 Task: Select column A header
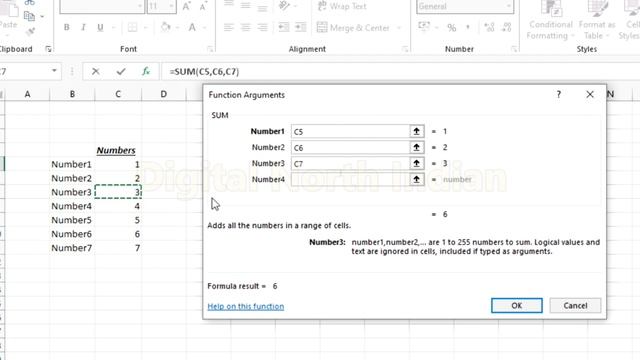pos(27,94)
